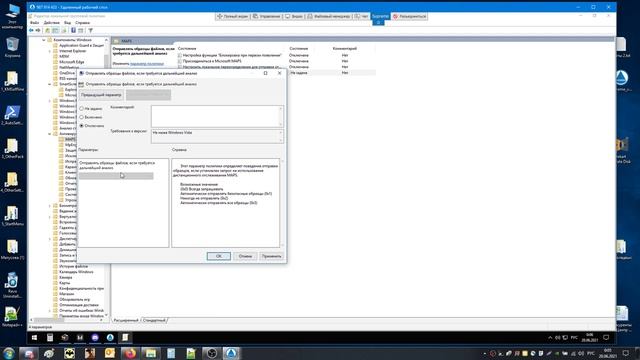Click the local Windows Start orb

tap(9, 353)
